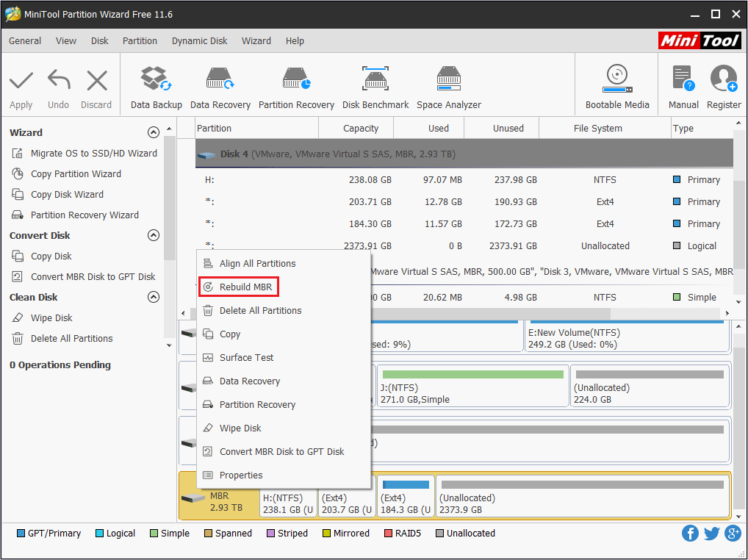748x560 pixels.
Task: Open Properties from context menu
Action: (284, 475)
